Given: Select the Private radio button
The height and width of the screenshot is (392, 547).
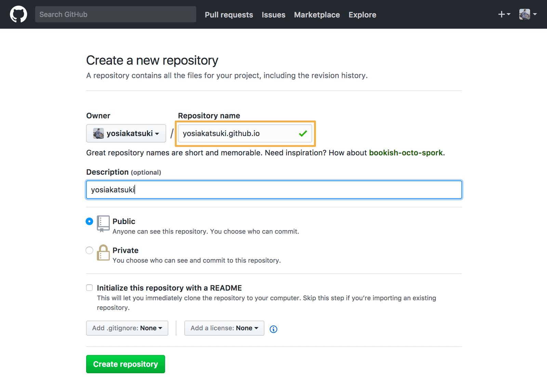Looking at the screenshot, I should 89,251.
